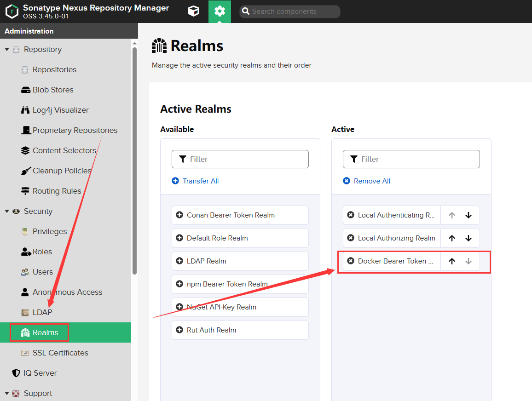Open the Browse cube icon in header
This screenshot has width=532, height=401.
[193, 11]
